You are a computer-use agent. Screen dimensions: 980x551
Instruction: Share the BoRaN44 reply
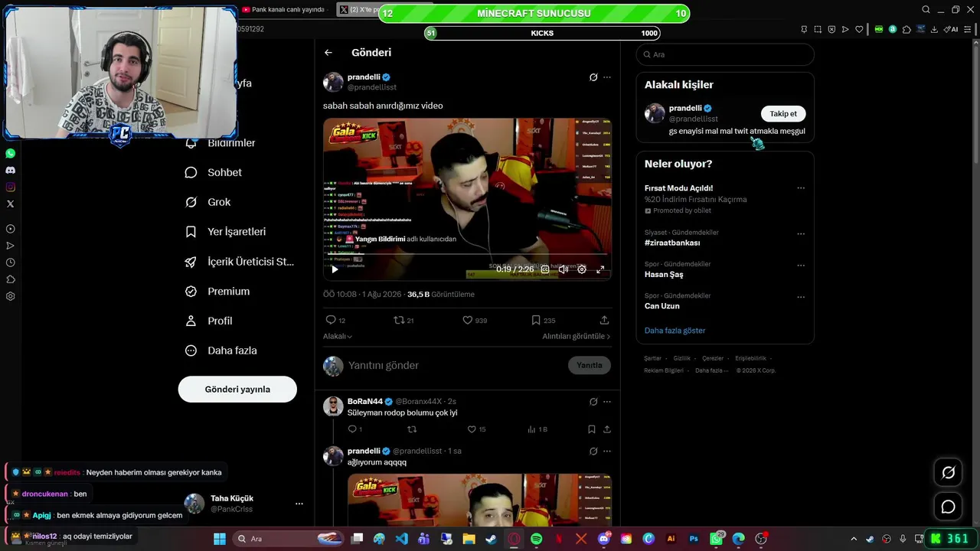click(x=607, y=430)
